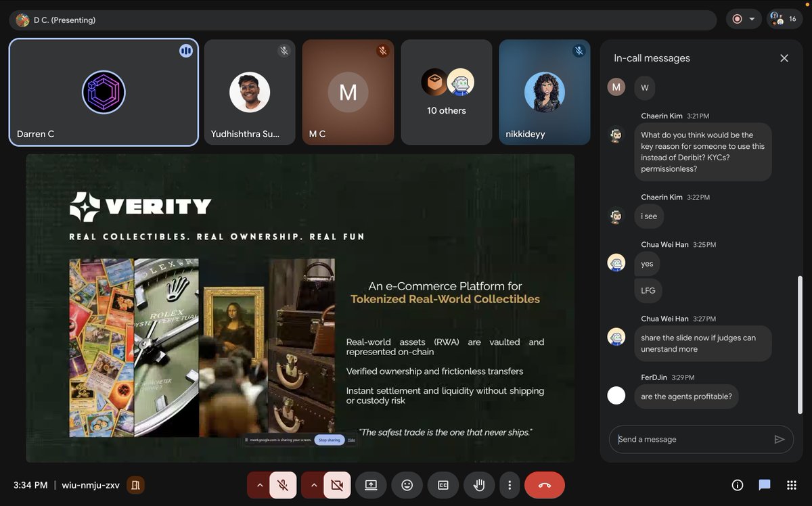812x506 pixels.
Task: Click the send message arrow
Action: click(779, 439)
